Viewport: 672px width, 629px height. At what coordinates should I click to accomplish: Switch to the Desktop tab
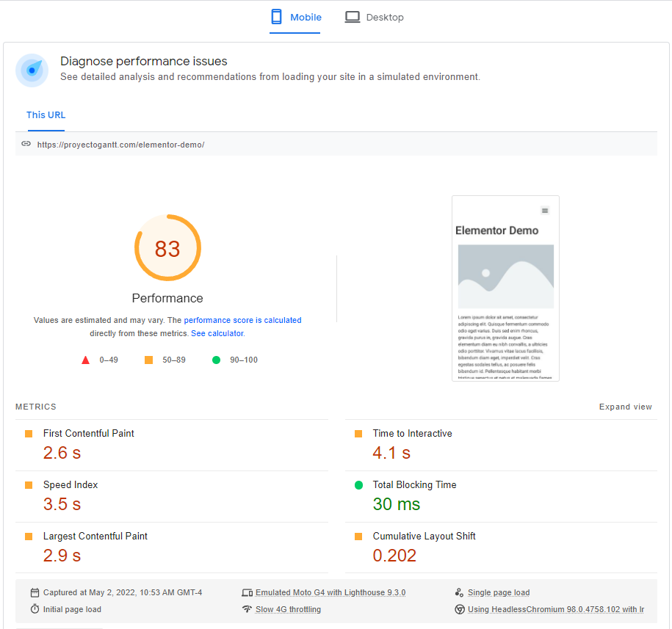pyautogui.click(x=374, y=17)
